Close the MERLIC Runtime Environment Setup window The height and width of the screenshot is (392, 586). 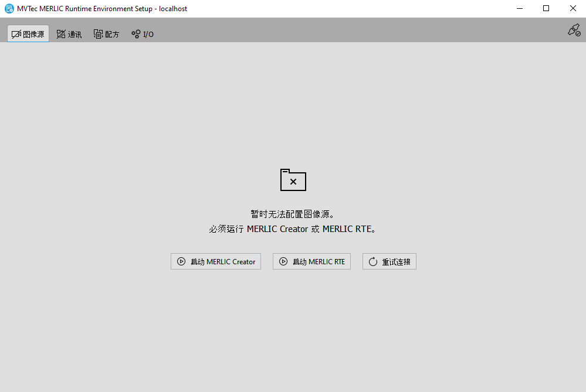(x=573, y=9)
